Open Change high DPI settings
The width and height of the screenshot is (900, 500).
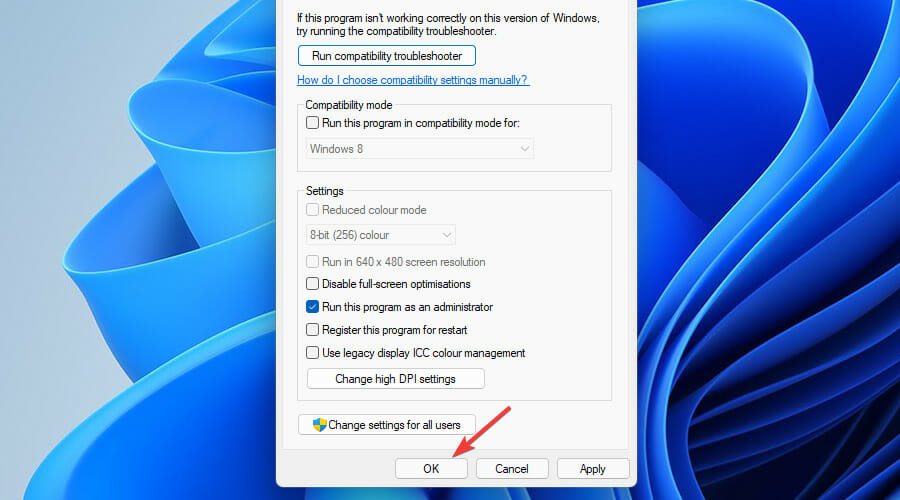395,379
